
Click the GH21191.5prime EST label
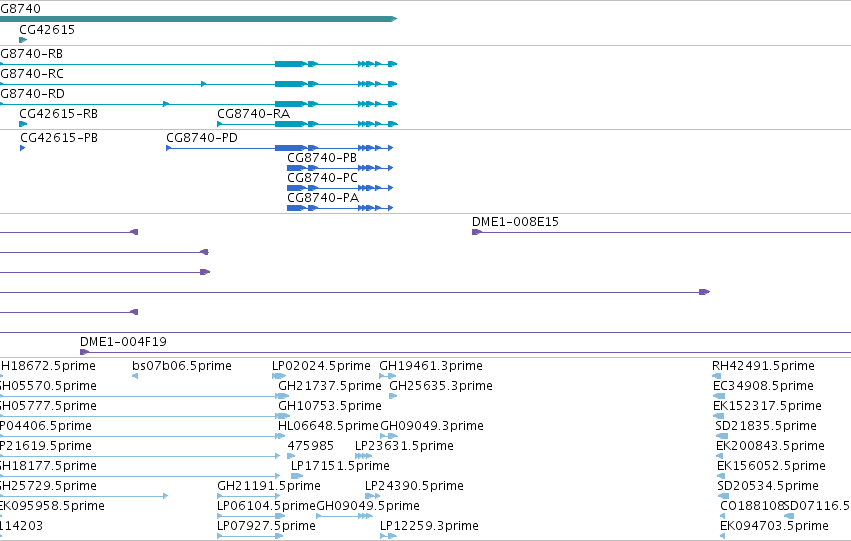click(269, 486)
